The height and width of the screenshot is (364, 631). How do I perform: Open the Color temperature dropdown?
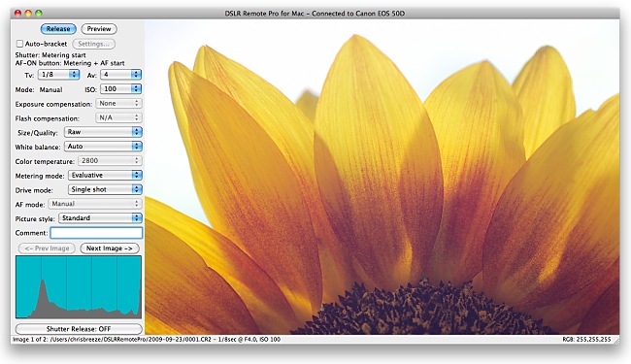tap(110, 161)
